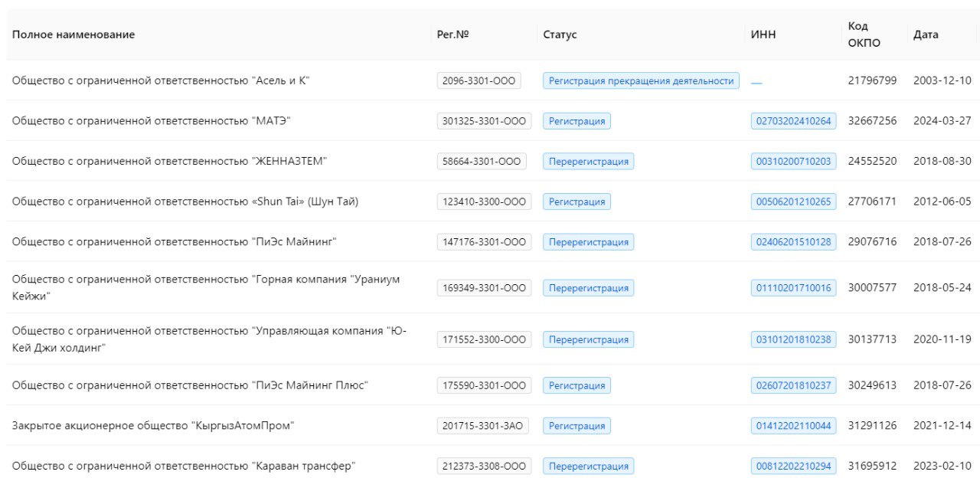Select ИНН 01412202110044 for КыргызАтомПром

(793, 426)
